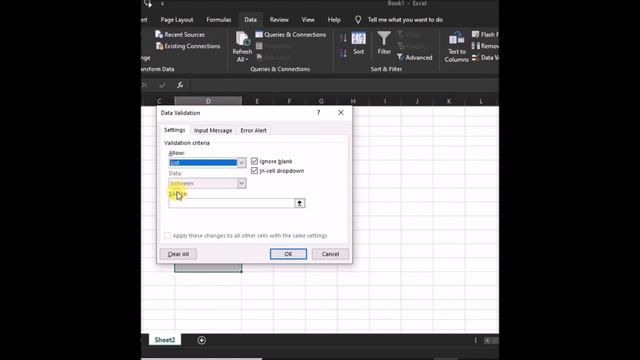Open the View tab

pos(308,20)
